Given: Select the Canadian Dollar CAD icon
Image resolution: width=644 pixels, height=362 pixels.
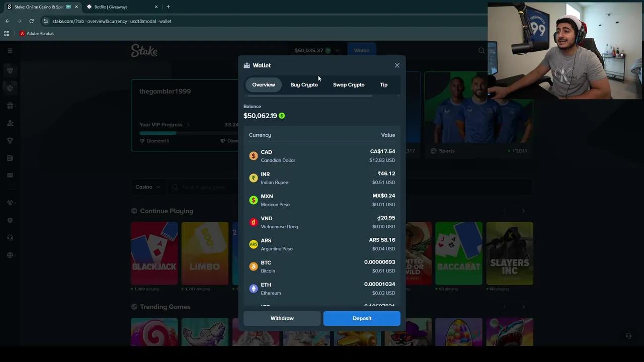Looking at the screenshot, I should pyautogui.click(x=254, y=156).
